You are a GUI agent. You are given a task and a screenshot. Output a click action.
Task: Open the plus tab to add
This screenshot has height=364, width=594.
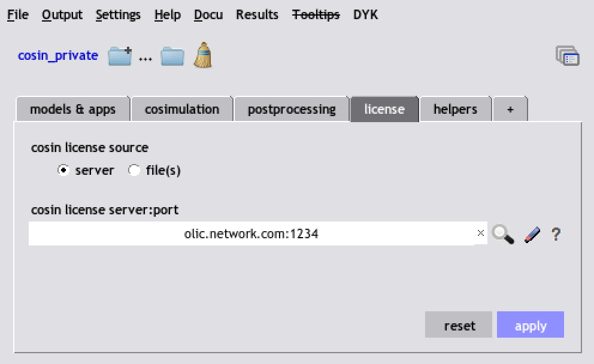pos(510,109)
